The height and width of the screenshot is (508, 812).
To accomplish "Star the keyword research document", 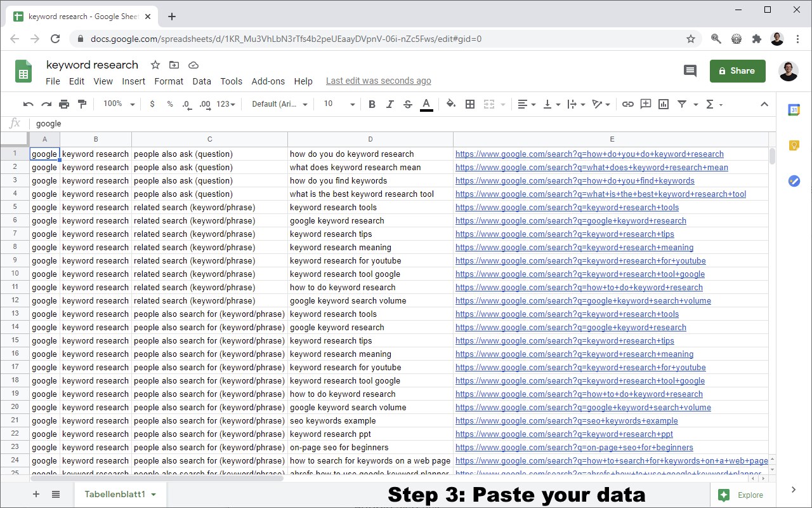I will coord(155,65).
